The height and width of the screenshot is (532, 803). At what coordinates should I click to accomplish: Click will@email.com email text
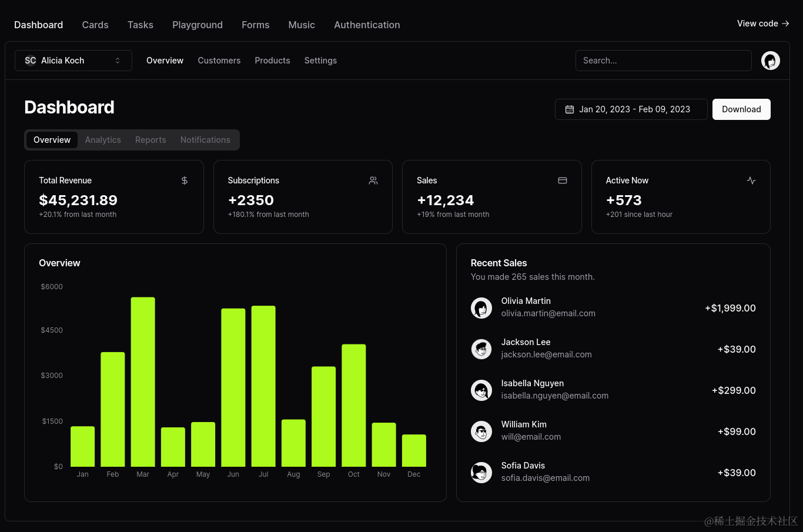click(x=531, y=437)
